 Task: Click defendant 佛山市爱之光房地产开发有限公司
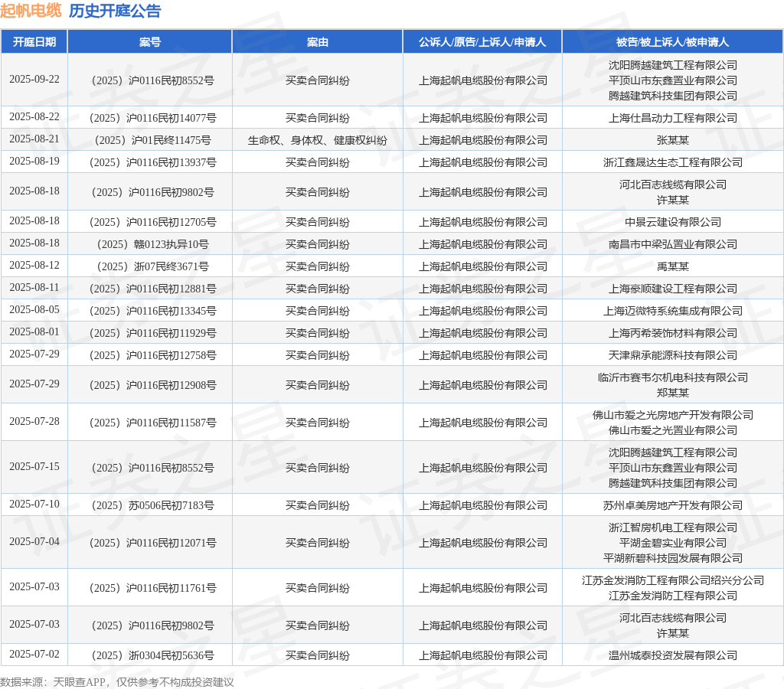click(672, 415)
